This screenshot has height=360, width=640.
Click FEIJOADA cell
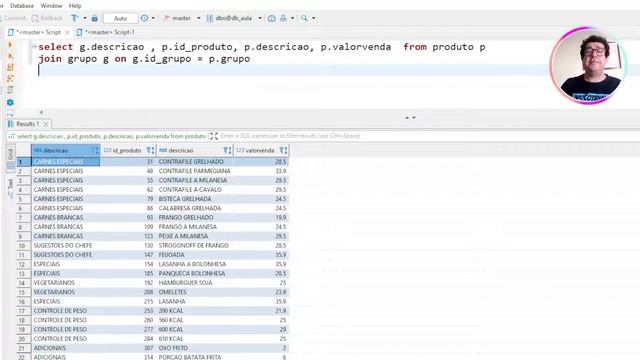tap(194, 255)
